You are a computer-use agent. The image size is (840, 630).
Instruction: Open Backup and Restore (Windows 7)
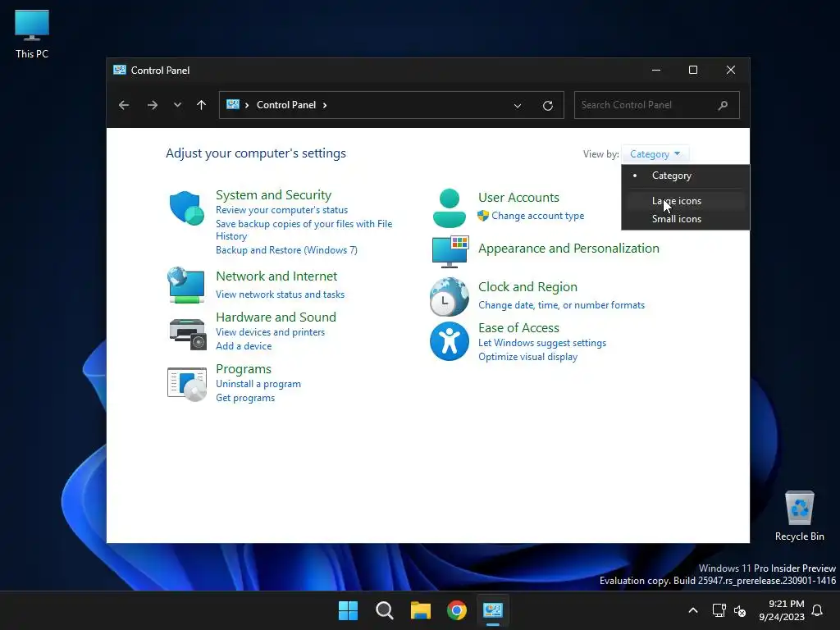pyautogui.click(x=286, y=250)
